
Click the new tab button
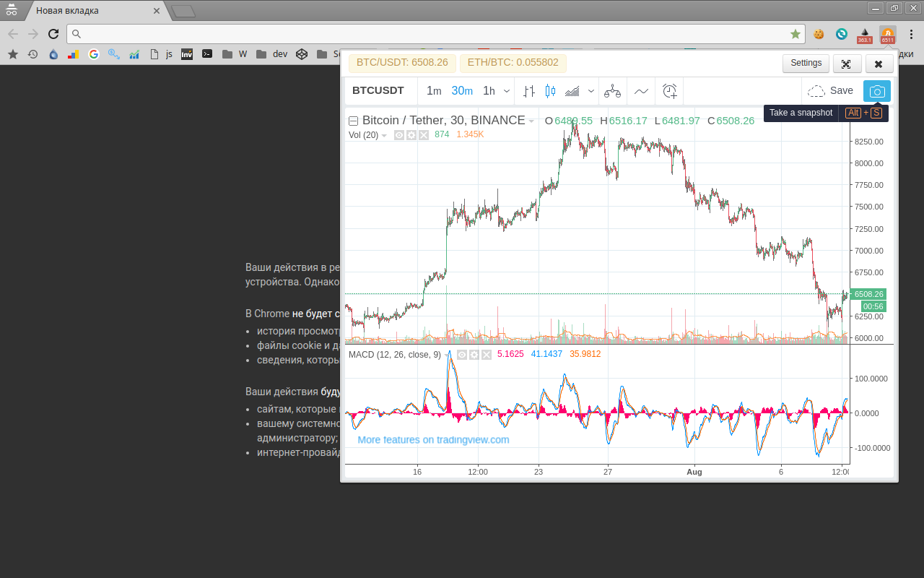[183, 12]
